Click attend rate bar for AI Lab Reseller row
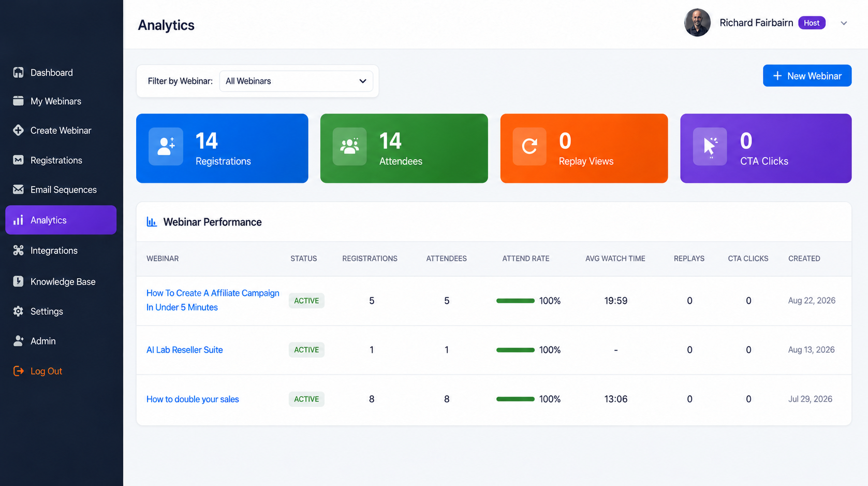 tap(515, 350)
